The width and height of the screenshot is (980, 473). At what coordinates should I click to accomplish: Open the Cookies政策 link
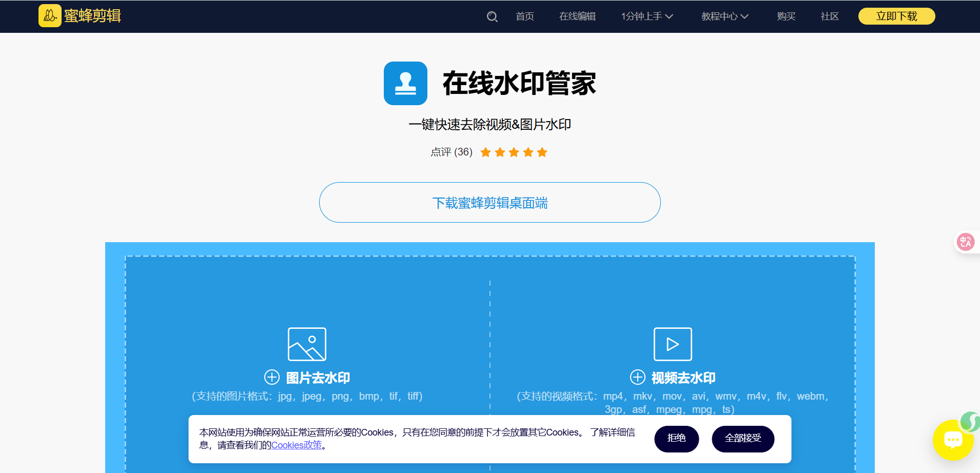(x=297, y=445)
